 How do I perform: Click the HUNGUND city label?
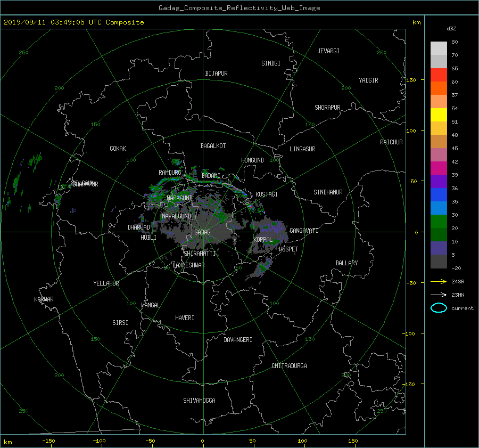point(252,160)
